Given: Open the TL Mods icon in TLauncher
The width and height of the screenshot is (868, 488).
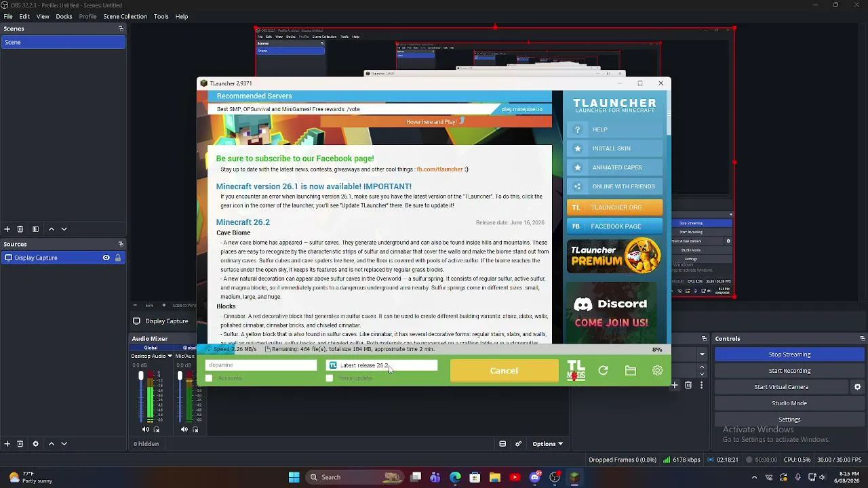Looking at the screenshot, I should tap(576, 370).
